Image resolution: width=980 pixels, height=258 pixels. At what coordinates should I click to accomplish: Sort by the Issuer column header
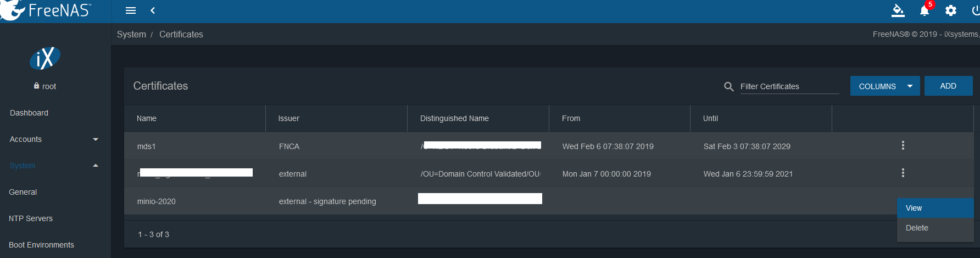pyautogui.click(x=289, y=118)
